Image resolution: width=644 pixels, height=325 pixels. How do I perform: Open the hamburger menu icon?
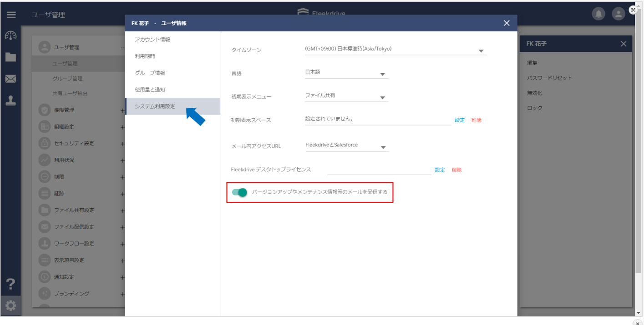(11, 15)
